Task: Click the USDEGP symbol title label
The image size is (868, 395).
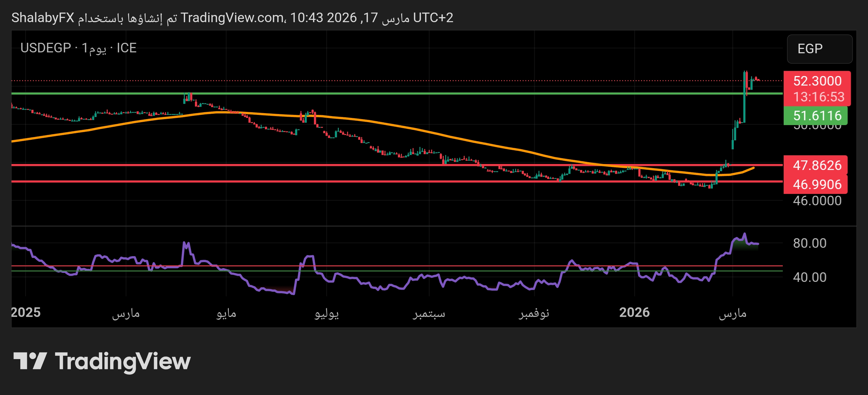Action: 45,48
